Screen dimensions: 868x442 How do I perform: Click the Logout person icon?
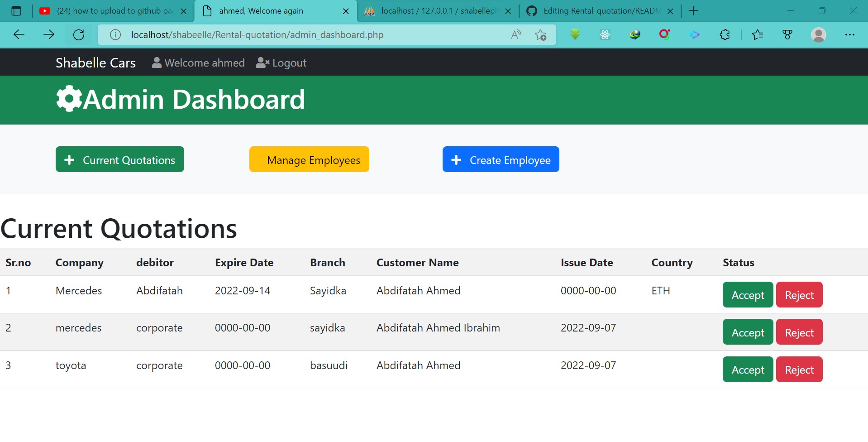262,62
